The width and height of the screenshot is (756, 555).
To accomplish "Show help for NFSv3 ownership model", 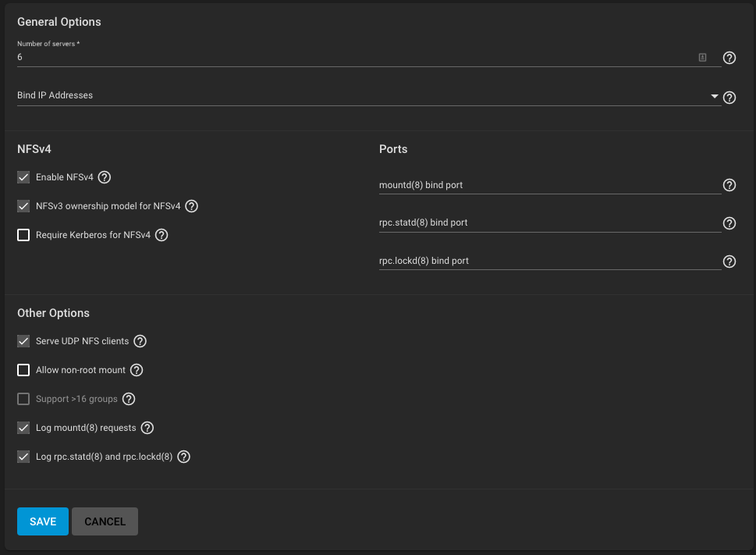I will coord(191,206).
